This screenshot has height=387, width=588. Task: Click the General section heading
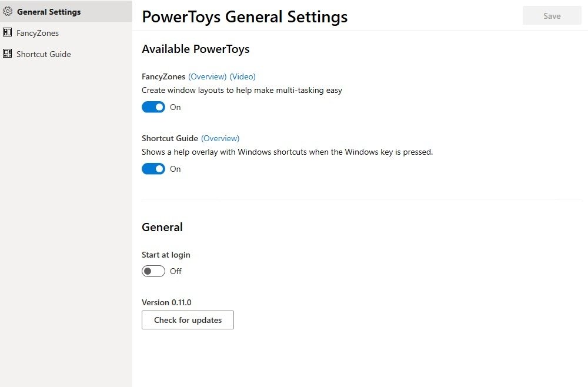tap(162, 227)
